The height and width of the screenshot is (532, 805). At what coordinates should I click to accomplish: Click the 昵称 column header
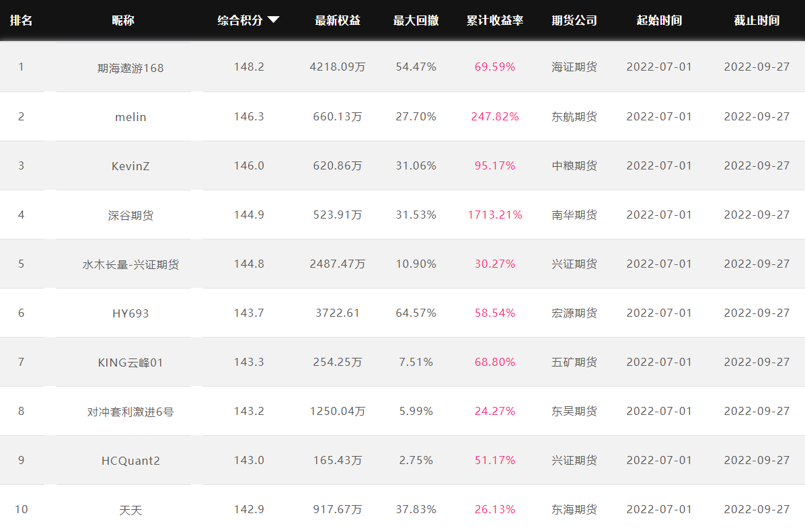click(123, 21)
